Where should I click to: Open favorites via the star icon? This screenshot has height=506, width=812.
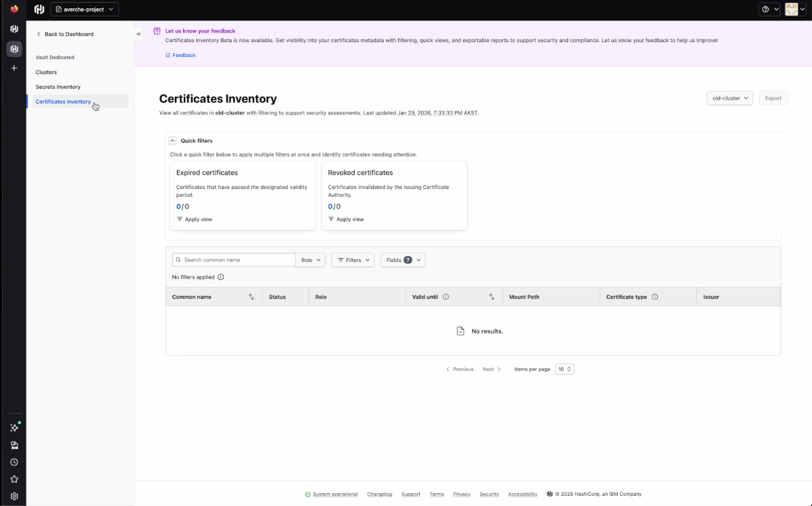pyautogui.click(x=14, y=479)
